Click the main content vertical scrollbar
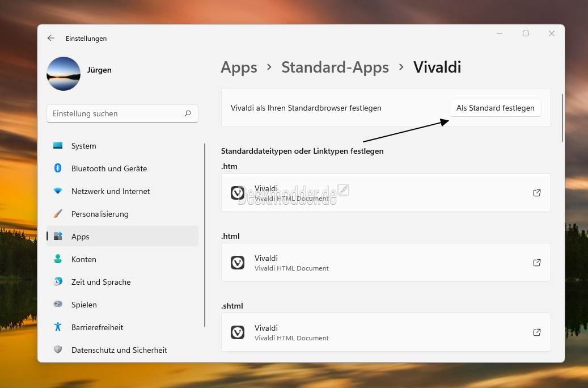Viewport: 588px width, 388px height. (x=562, y=118)
